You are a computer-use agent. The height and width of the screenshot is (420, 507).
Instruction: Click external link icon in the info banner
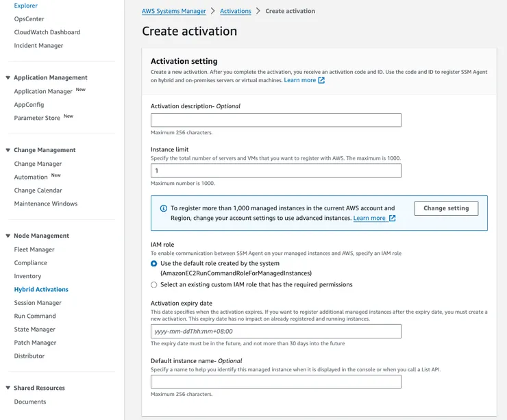392,219
